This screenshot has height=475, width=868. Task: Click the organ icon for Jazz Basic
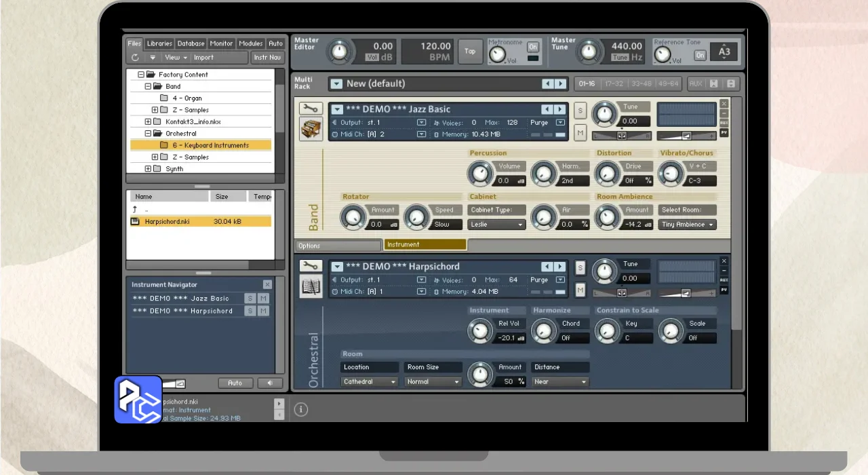tap(311, 129)
